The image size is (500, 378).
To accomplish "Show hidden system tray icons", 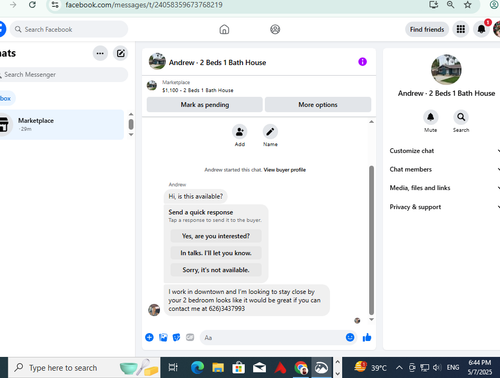I will [399, 368].
